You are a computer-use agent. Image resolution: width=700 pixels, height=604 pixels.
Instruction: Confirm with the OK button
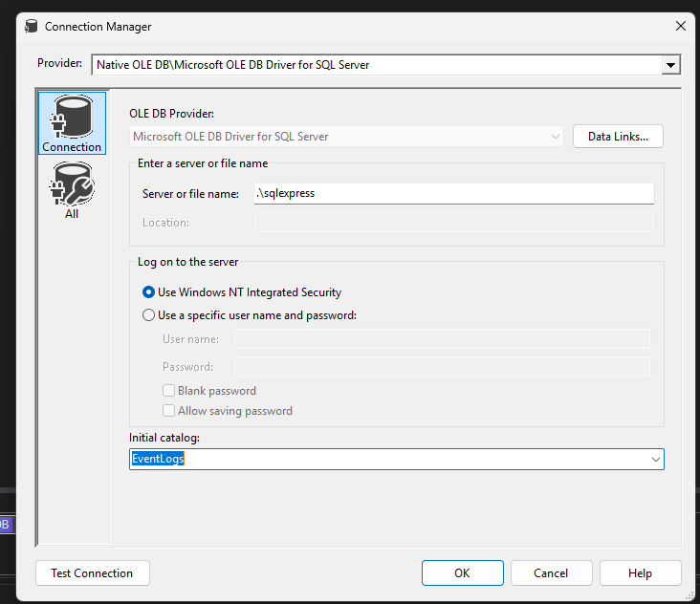462,573
